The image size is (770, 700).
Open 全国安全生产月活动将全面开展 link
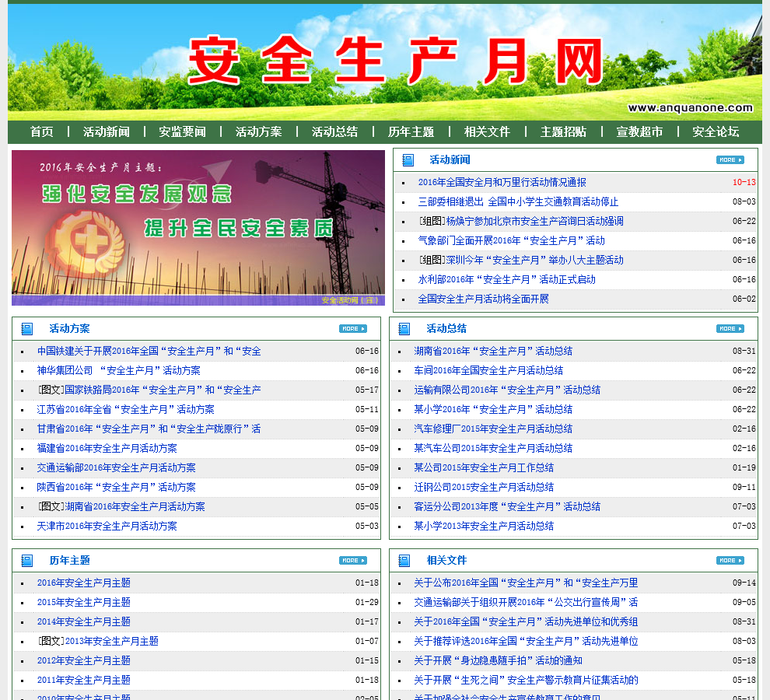coord(483,299)
